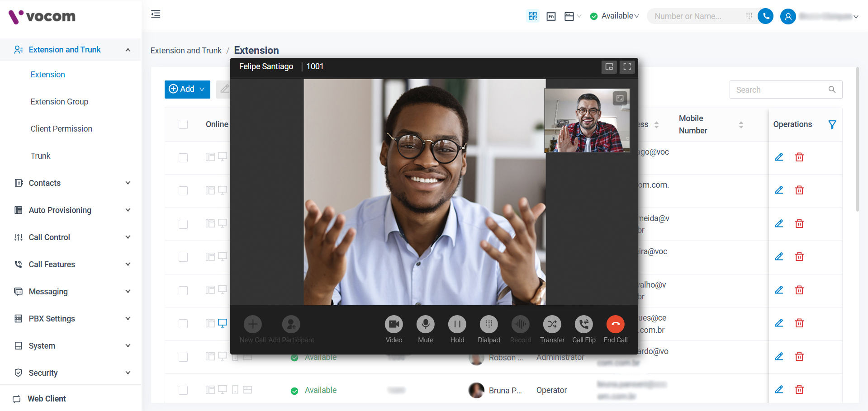Viewport: 868px width, 411px height.
Task: Check the first extension row checkbox
Action: click(183, 158)
